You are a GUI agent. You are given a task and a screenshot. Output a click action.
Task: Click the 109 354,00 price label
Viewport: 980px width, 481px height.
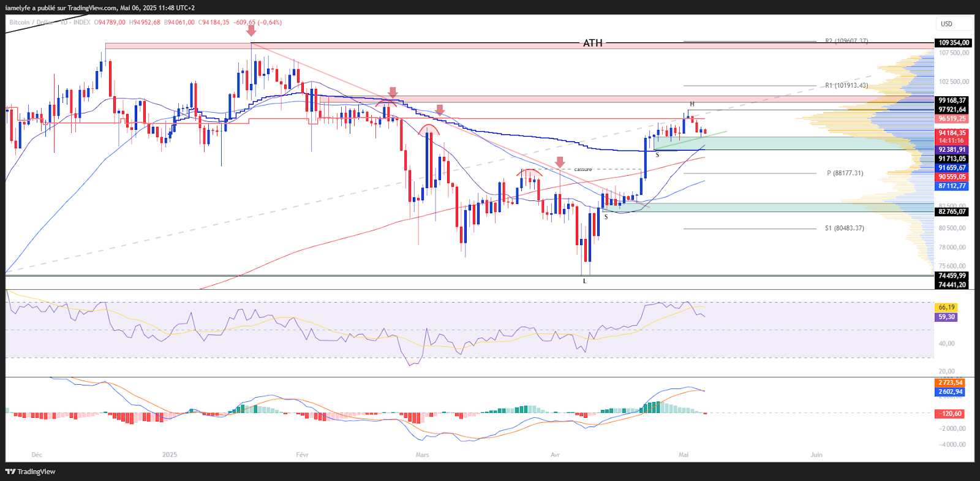[x=954, y=43]
